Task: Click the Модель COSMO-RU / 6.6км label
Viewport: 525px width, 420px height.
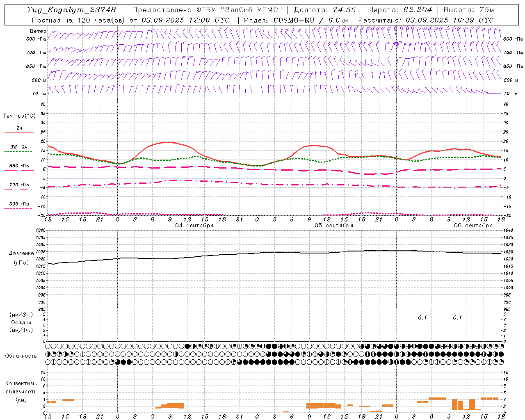Action: coord(295,20)
